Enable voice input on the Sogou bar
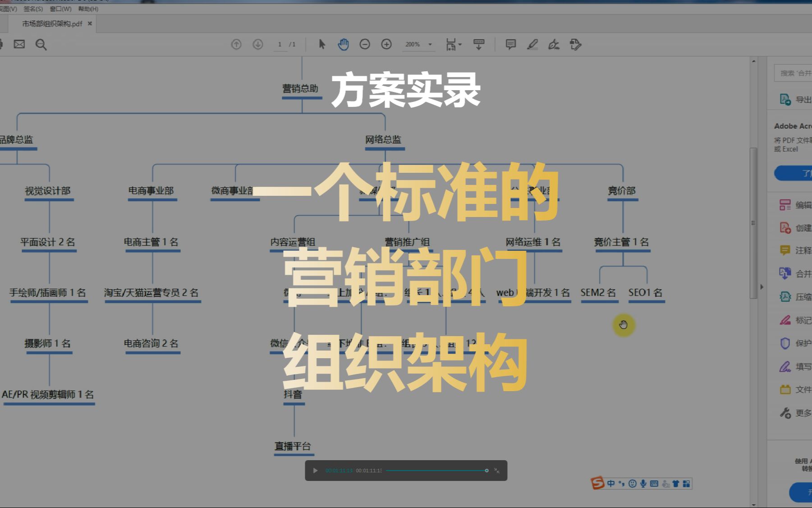The width and height of the screenshot is (812, 508). point(643,483)
